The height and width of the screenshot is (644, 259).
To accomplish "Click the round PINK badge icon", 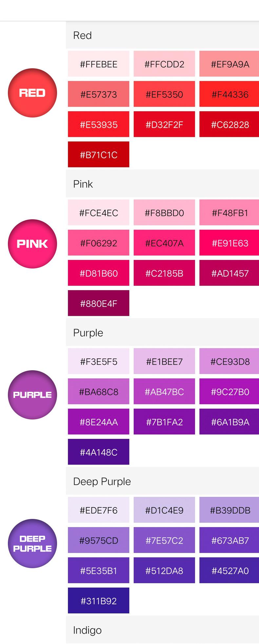I will point(32,244).
